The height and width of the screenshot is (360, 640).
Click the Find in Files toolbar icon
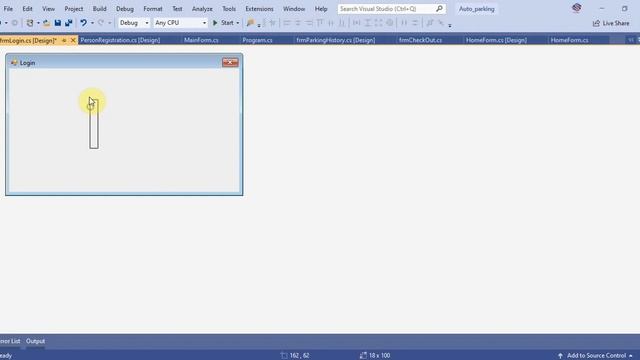click(250, 23)
